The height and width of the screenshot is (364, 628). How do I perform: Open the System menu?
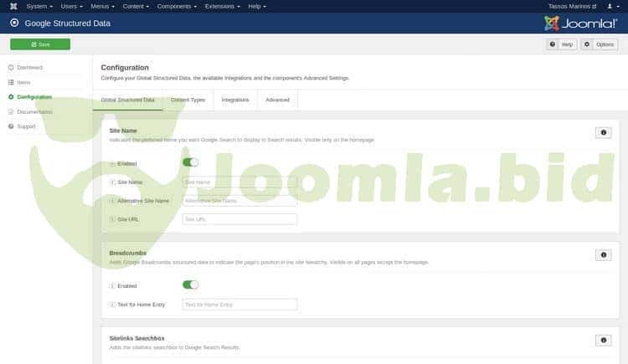click(x=39, y=7)
